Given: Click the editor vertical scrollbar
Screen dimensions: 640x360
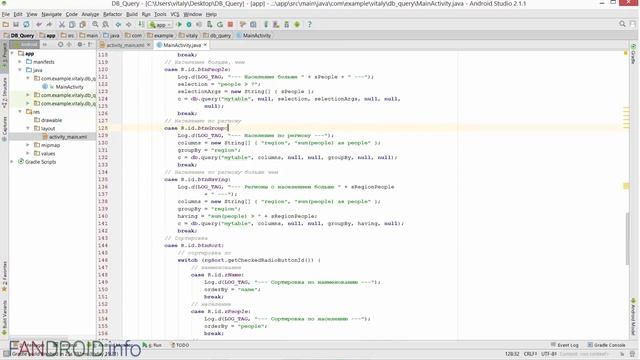Looking at the screenshot, I should tap(627, 239).
